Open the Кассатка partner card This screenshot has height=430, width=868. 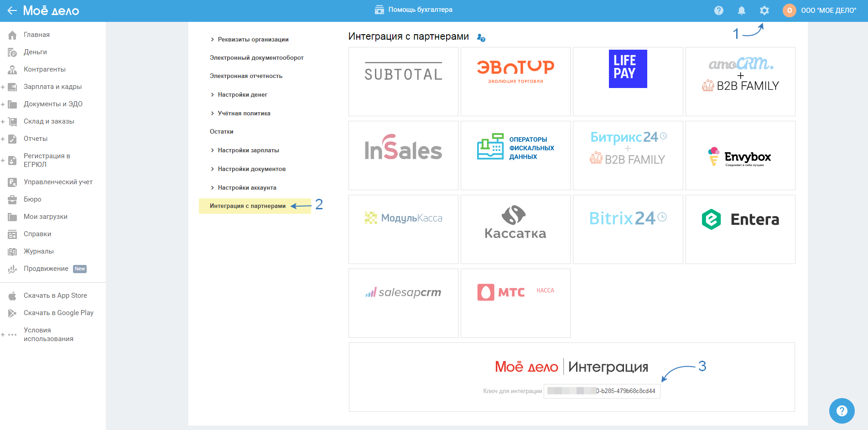click(515, 229)
